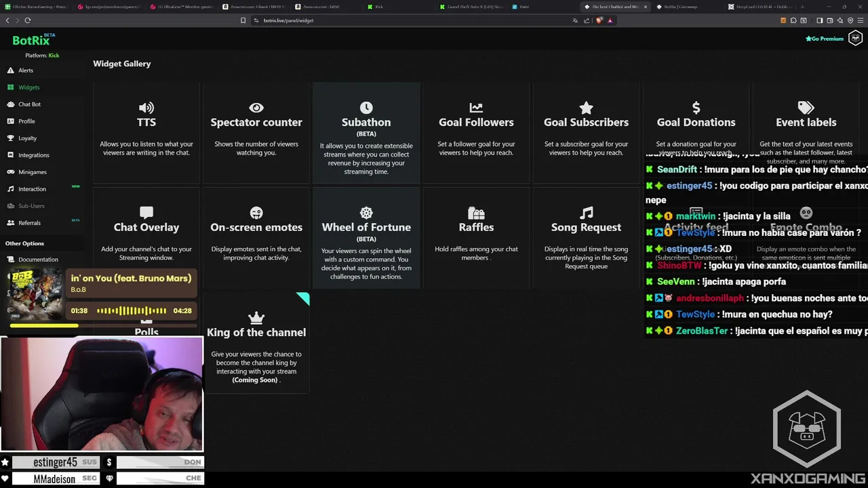Open the Wheel of Fortune widget
This screenshot has width=868, height=488.
pos(366,239)
